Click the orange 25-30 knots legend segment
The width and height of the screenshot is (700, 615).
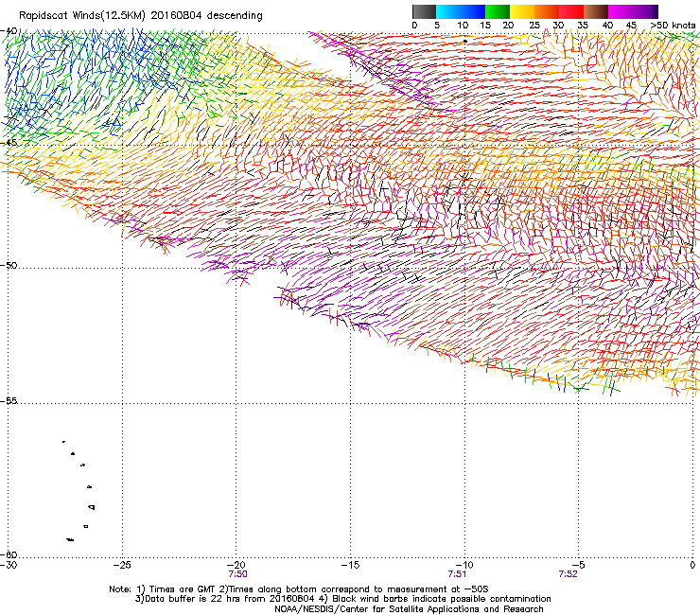pos(547,11)
